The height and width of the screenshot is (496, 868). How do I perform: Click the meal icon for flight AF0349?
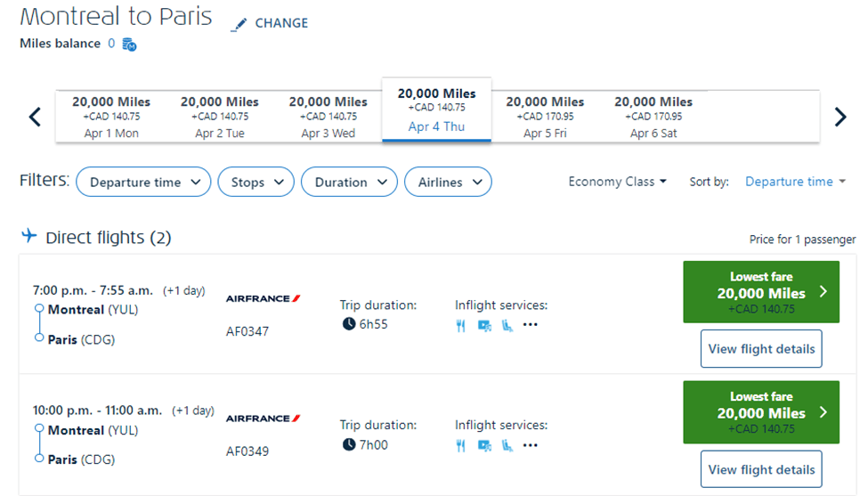pos(460,445)
